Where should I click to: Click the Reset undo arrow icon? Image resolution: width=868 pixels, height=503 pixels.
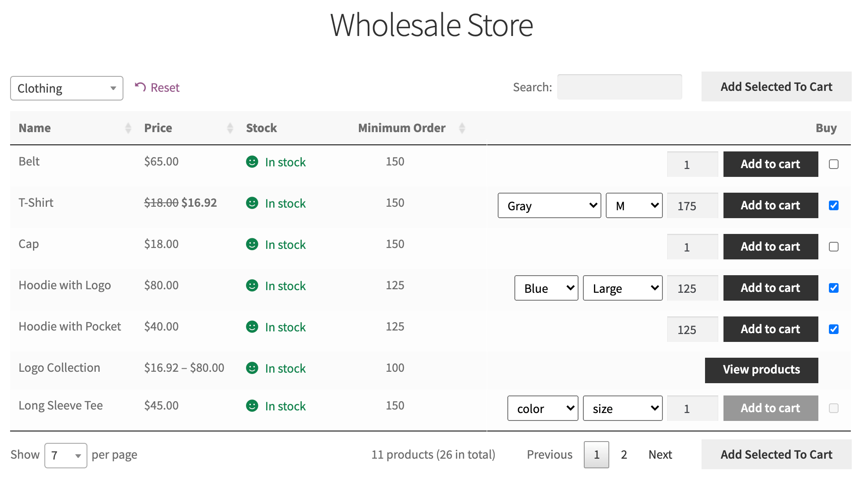click(140, 87)
